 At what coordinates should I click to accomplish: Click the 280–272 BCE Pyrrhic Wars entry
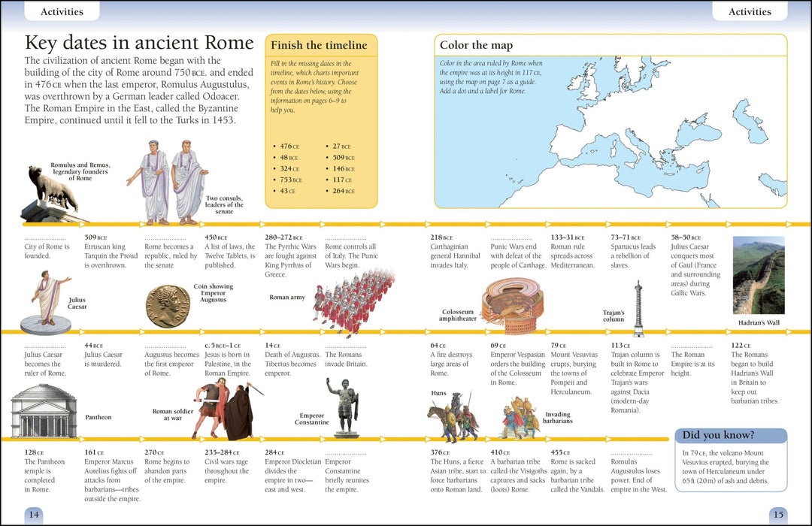coord(290,255)
